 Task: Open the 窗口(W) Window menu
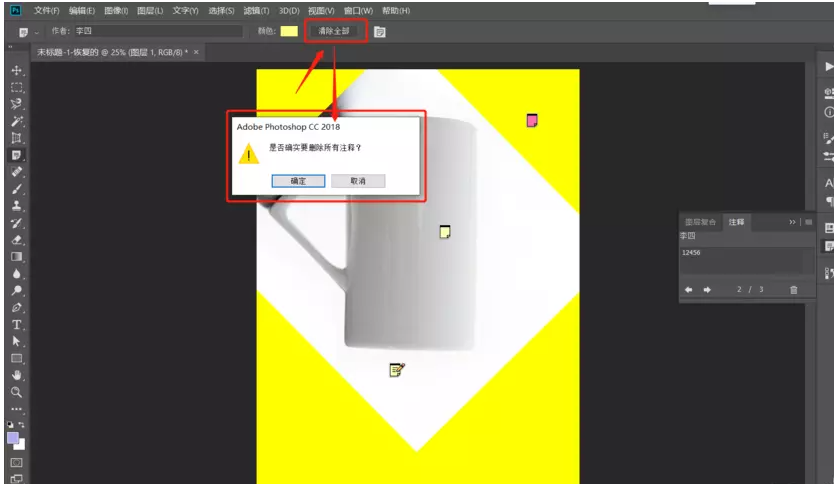point(358,11)
